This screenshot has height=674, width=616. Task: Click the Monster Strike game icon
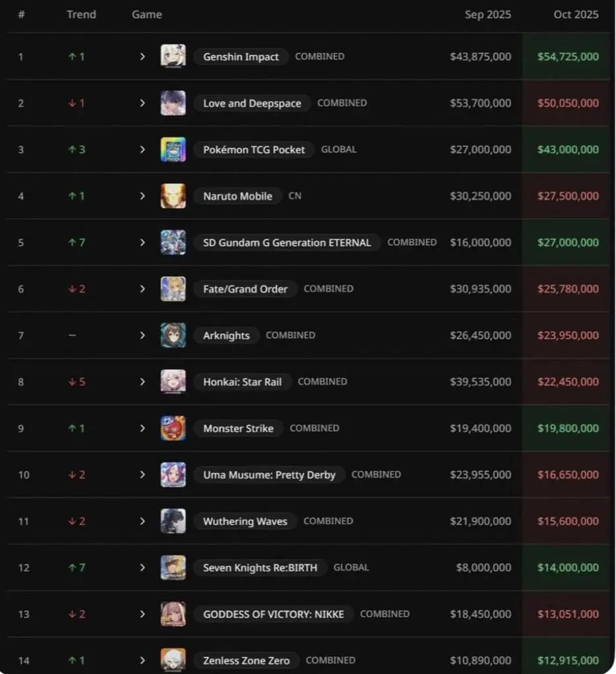173,428
